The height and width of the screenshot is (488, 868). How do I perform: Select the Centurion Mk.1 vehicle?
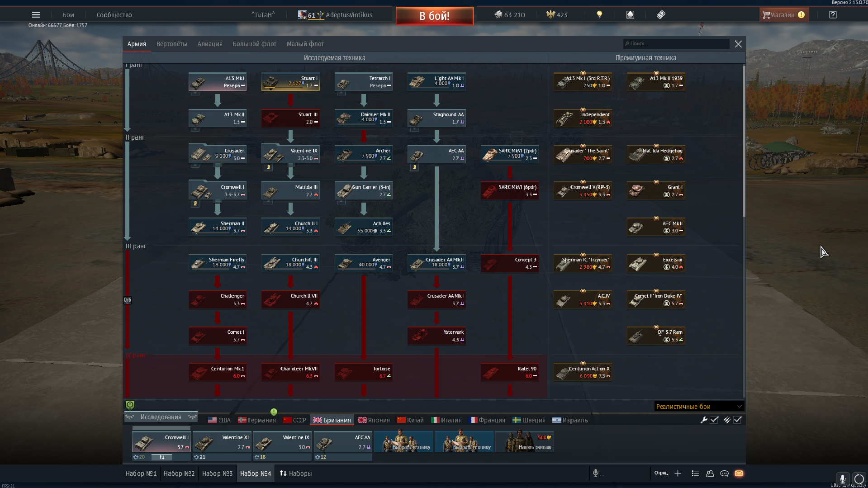[x=218, y=372]
